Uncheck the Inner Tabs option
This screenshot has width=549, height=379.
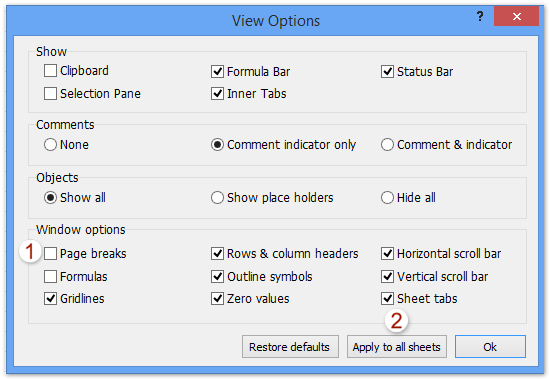tap(217, 94)
